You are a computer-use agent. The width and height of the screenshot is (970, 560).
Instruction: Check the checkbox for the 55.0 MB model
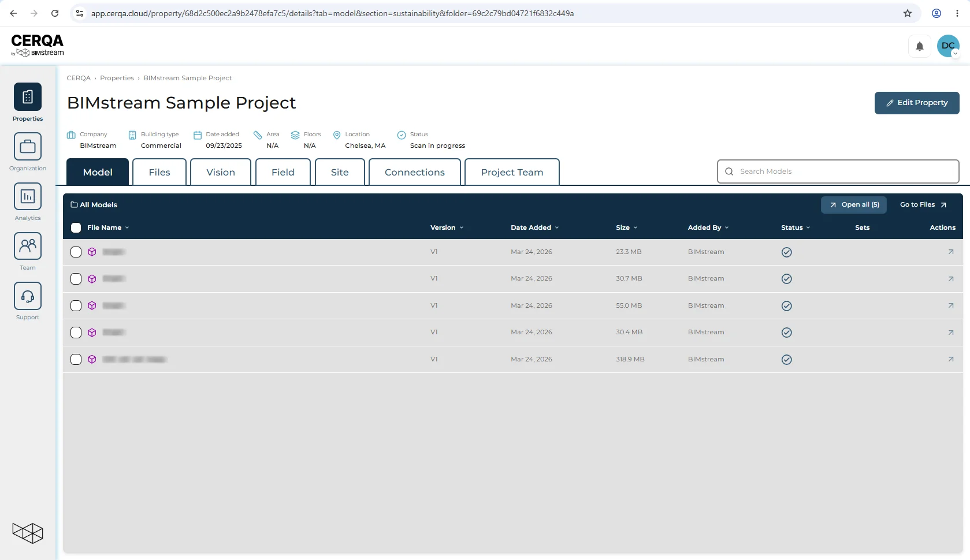(76, 305)
